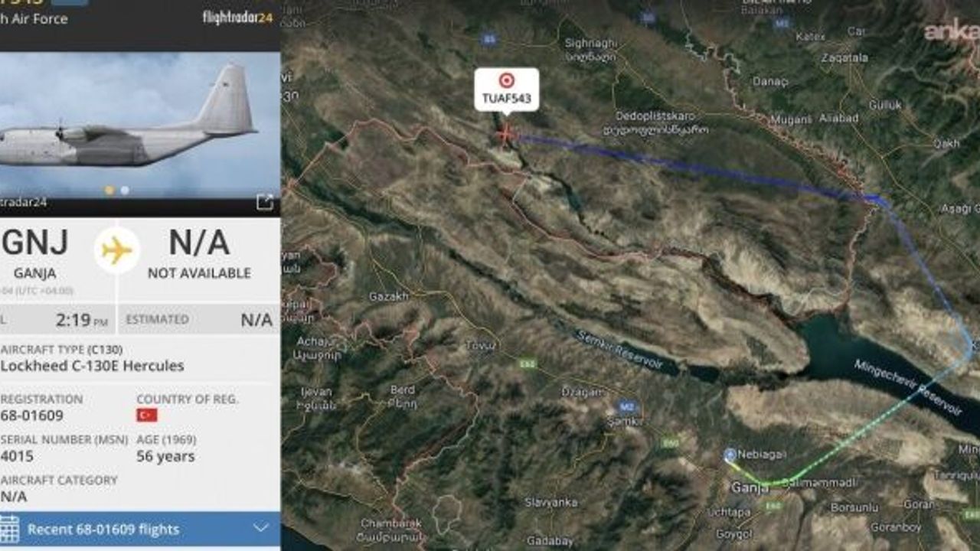The height and width of the screenshot is (551, 980).
Task: Select the second photo carousel dot
Action: coord(125,191)
